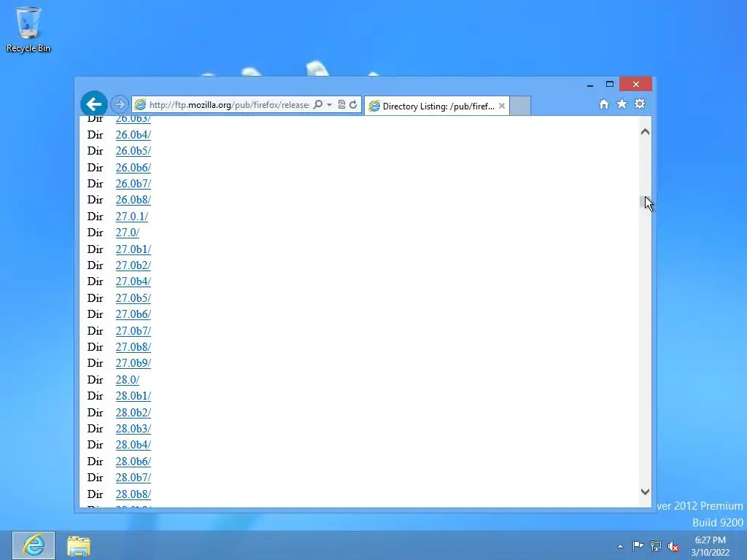Click the IE page icon in address bar
Viewport: 747px width, 560px height.
coord(140,104)
